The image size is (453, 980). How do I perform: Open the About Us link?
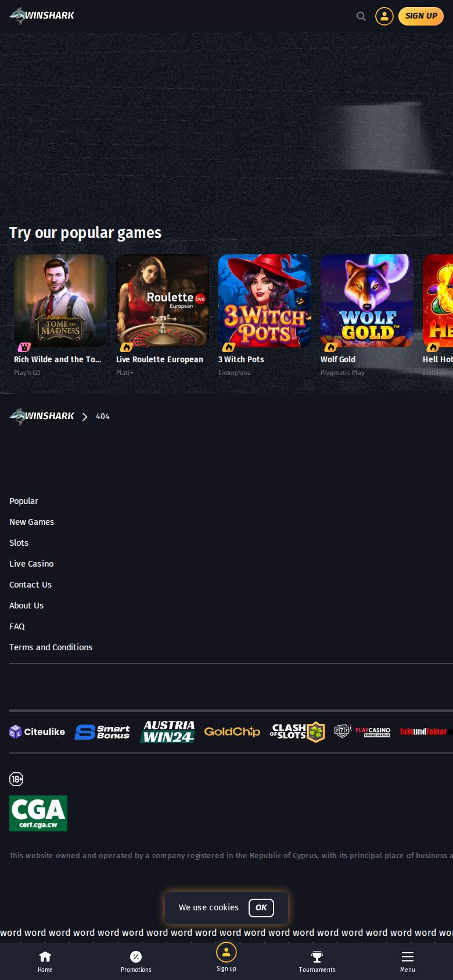point(26,606)
